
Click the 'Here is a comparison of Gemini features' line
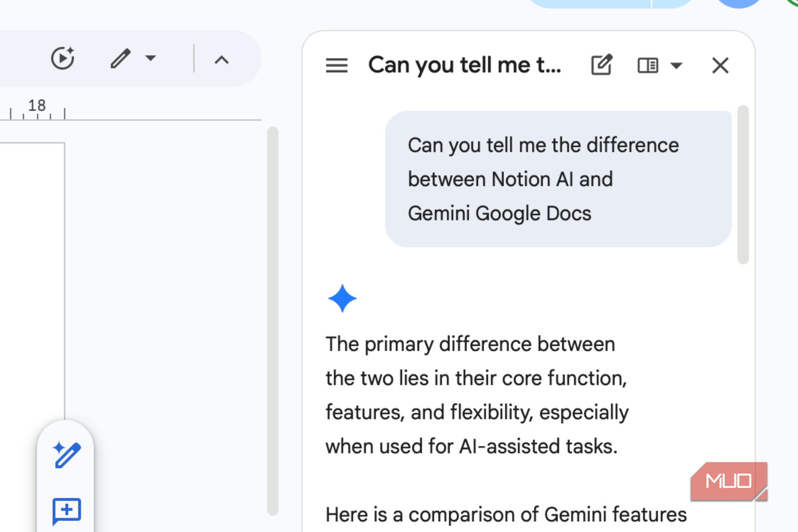(x=506, y=515)
